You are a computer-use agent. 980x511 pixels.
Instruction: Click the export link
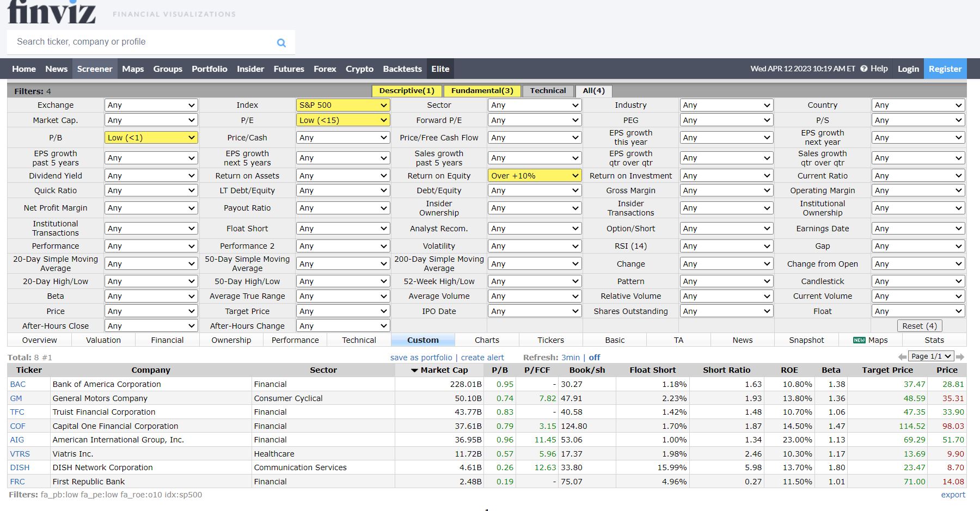coord(953,495)
